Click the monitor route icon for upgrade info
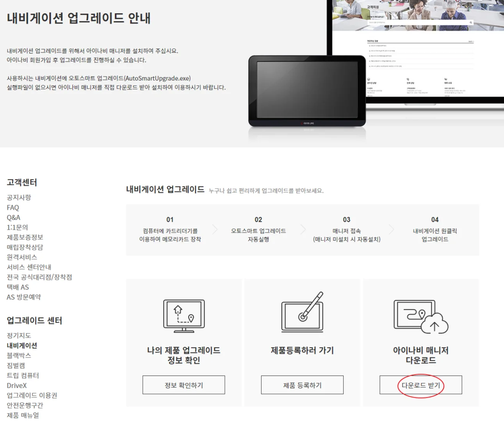The width and height of the screenshot is (504, 422). tap(184, 316)
